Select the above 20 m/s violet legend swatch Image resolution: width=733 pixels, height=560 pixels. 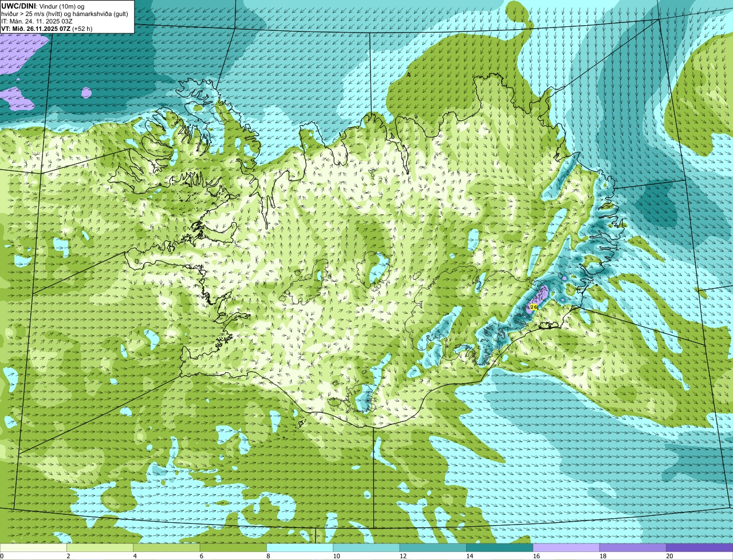click(x=699, y=547)
